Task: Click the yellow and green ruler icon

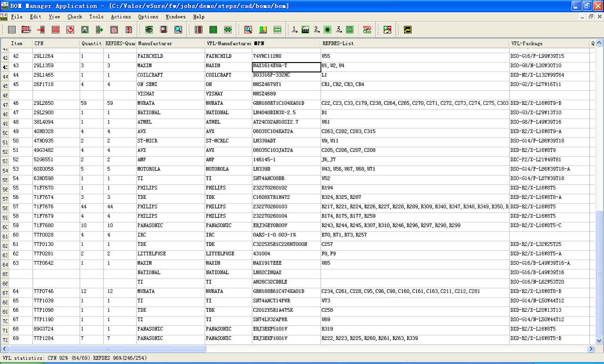Action: click(x=263, y=30)
